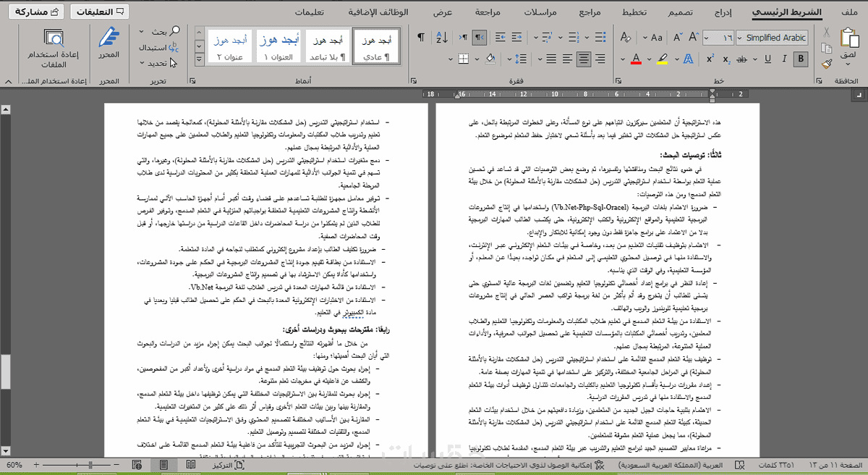Click the Copy icon in clipboard group
Image resolution: width=868 pixels, height=475 pixels.
[x=826, y=48]
